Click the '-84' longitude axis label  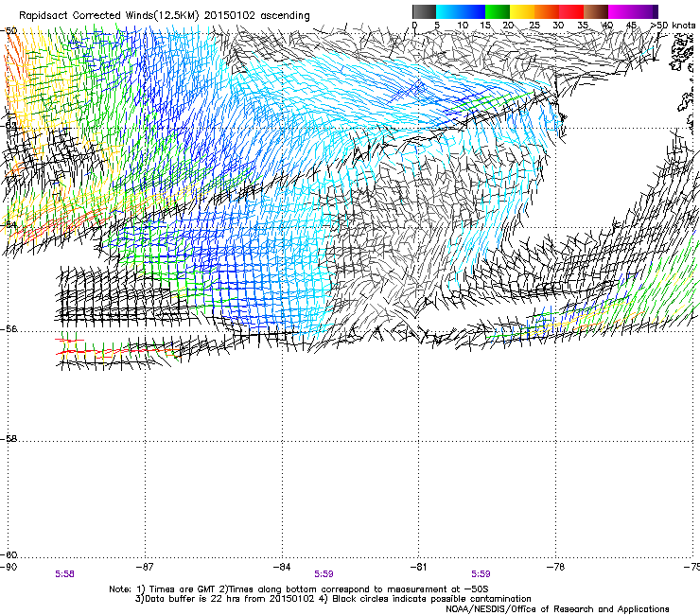pyautogui.click(x=282, y=567)
